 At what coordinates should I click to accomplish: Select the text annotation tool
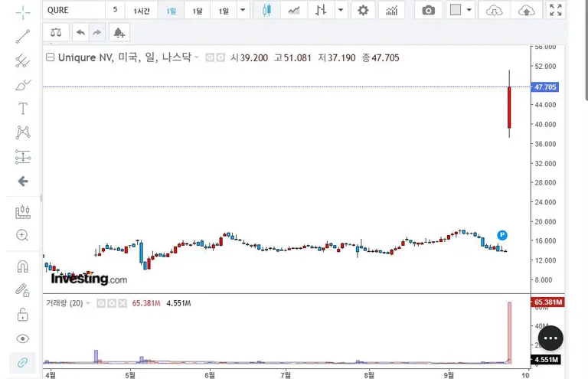23,108
